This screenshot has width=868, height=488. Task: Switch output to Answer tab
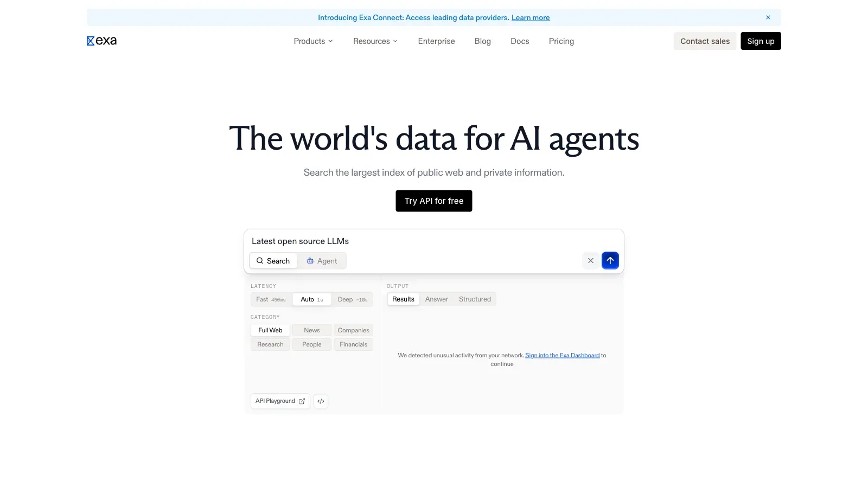point(437,299)
